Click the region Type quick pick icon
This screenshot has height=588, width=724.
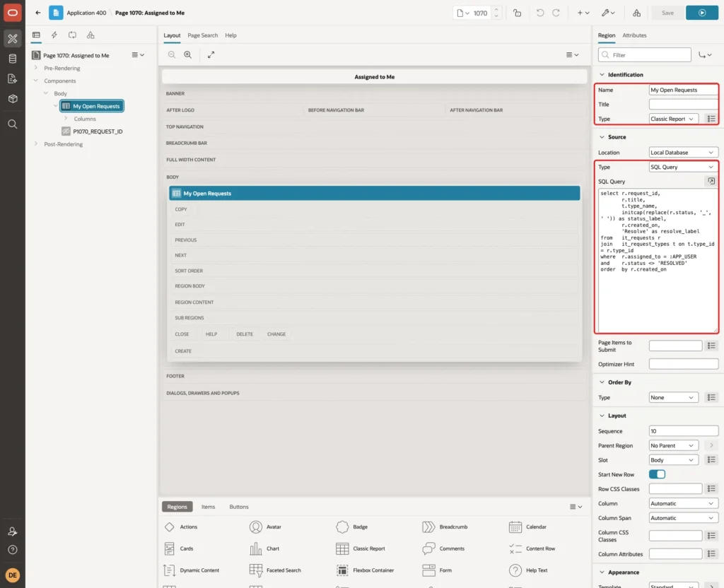pyautogui.click(x=711, y=119)
